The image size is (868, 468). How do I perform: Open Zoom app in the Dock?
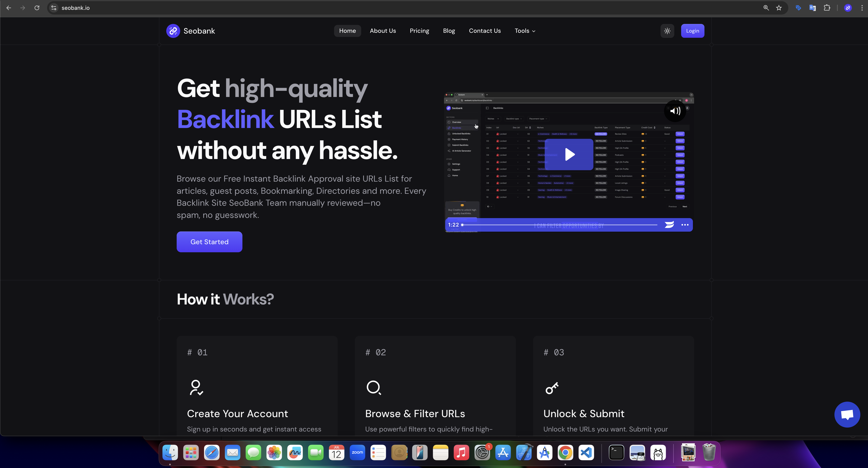tap(357, 452)
